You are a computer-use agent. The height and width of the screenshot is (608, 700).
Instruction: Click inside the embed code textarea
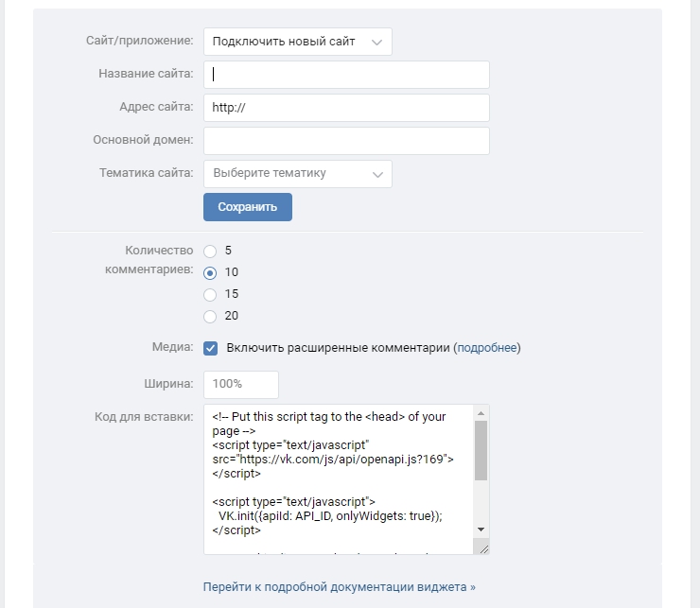pyautogui.click(x=338, y=478)
